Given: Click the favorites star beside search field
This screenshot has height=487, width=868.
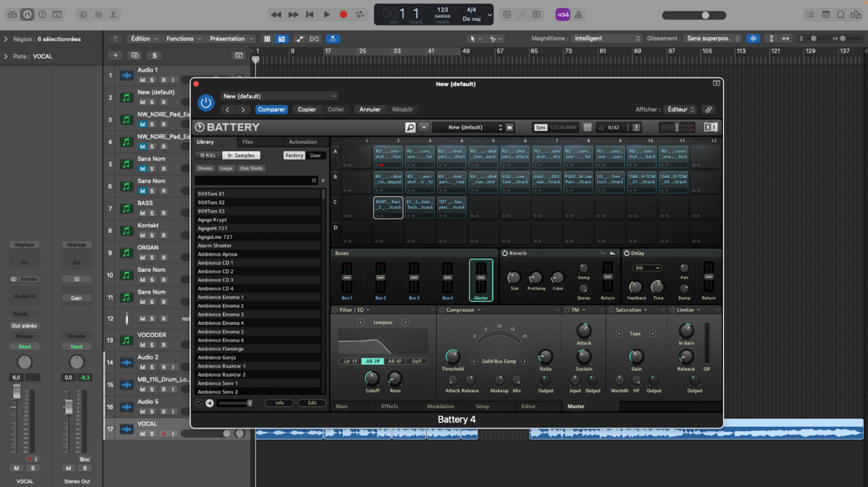Looking at the screenshot, I should point(323,181).
